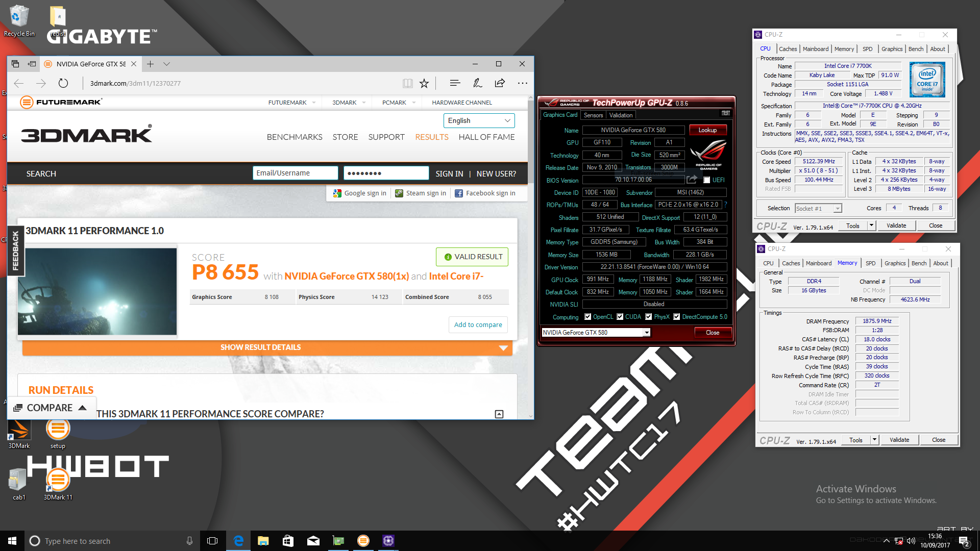Toggle the PhysX checkbox
Viewport: 980px width, 551px height.
click(649, 317)
